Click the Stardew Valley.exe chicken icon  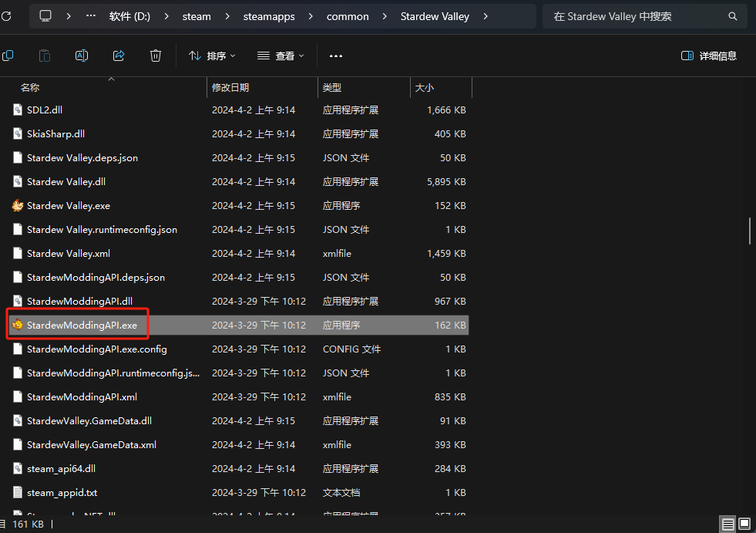coord(18,206)
